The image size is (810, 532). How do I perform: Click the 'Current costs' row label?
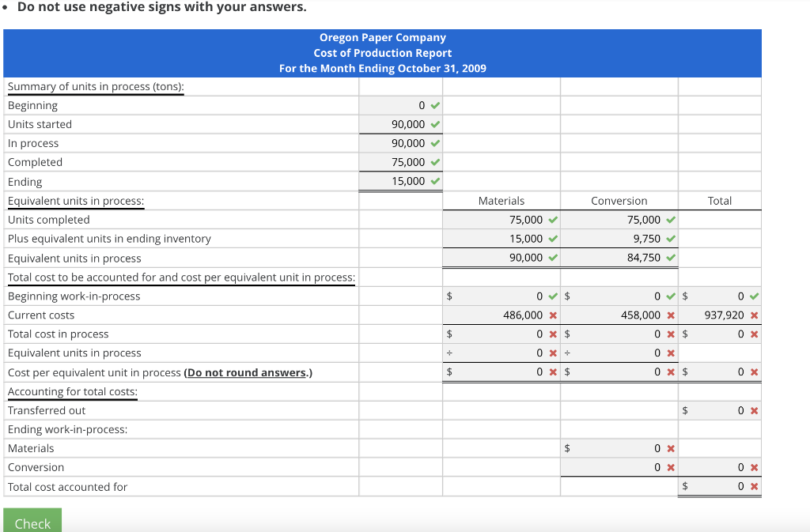(41, 315)
